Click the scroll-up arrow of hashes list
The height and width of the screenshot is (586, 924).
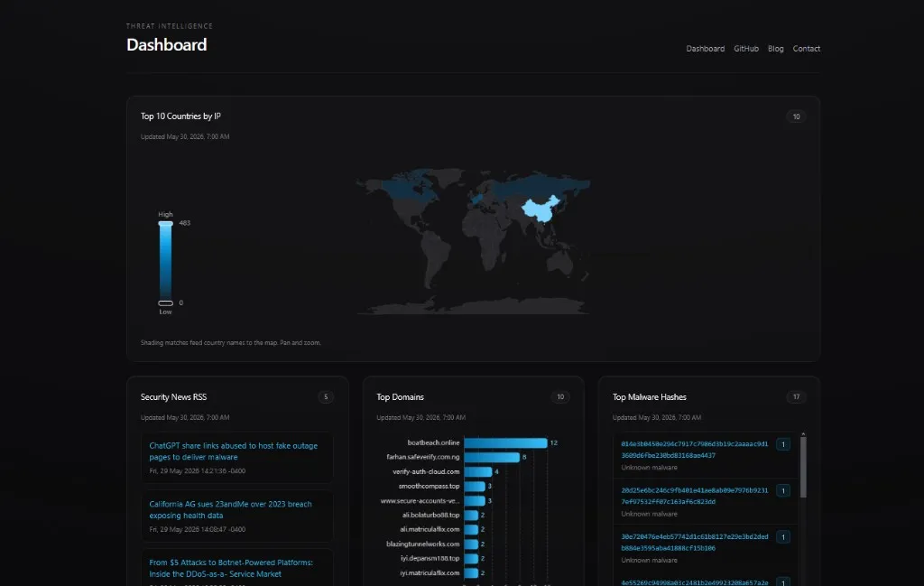point(803,434)
